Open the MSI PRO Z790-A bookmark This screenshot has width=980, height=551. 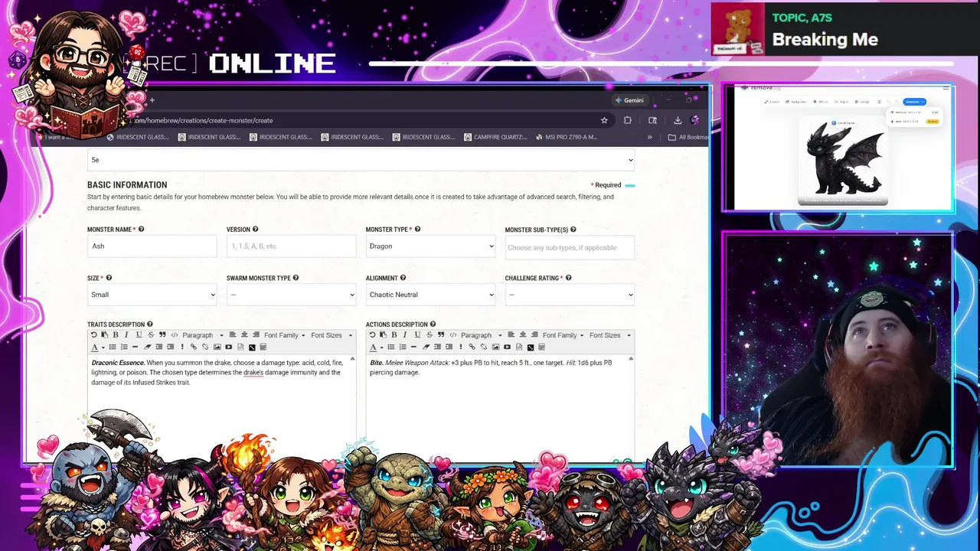[x=567, y=137]
